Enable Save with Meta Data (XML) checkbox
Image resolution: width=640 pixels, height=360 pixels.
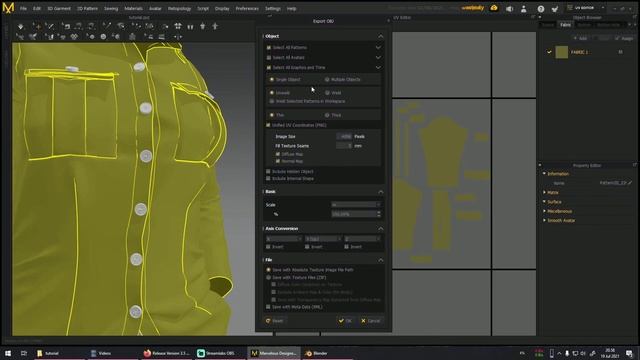click(x=268, y=307)
